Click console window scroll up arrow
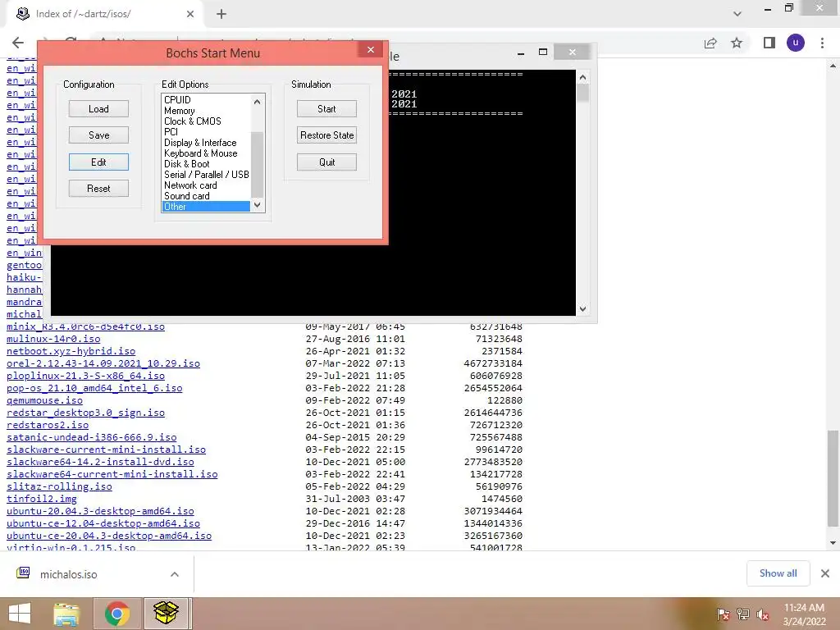 coord(583,77)
